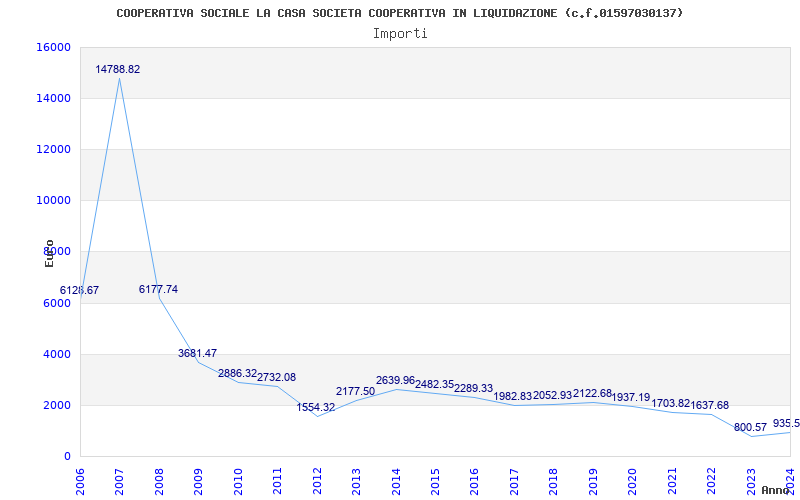Click the chart title COOPERATIVA SOCIALE LA CASA
Viewport: 800px width, 500px height.
(x=400, y=13)
